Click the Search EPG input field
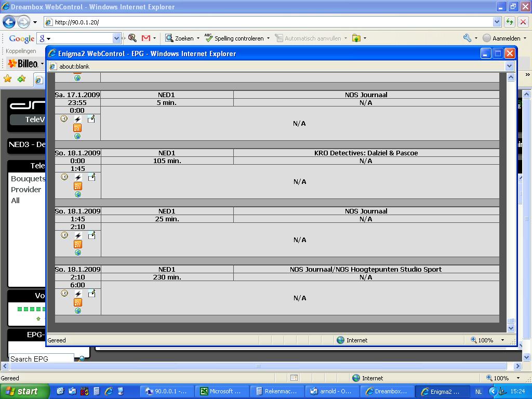 tap(41, 358)
